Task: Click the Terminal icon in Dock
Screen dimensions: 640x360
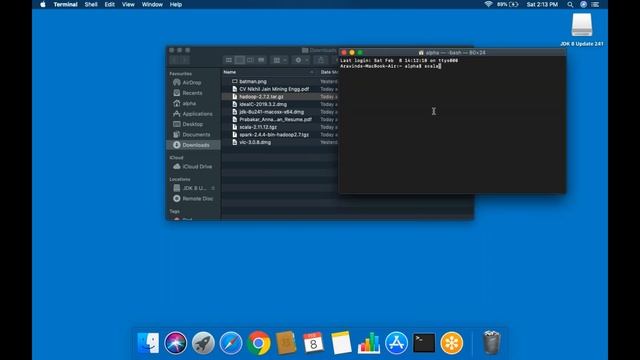Action: click(x=424, y=343)
